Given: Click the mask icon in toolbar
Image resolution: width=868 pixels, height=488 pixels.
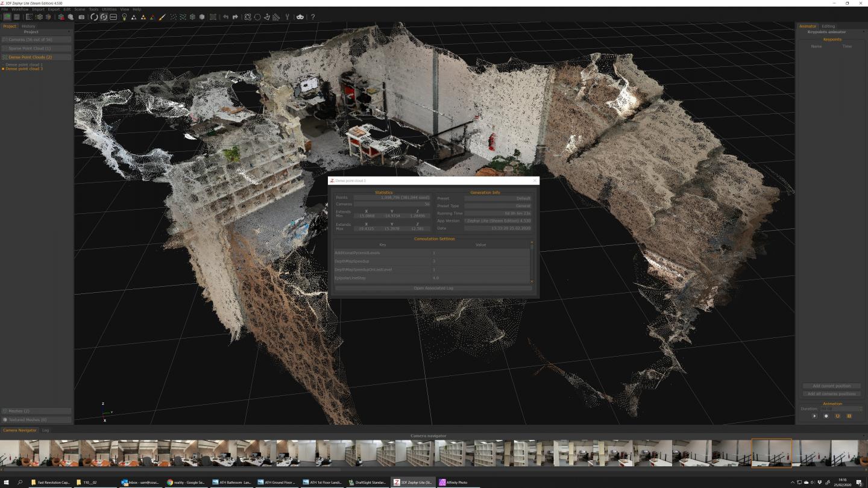Looking at the screenshot, I should tap(300, 17).
